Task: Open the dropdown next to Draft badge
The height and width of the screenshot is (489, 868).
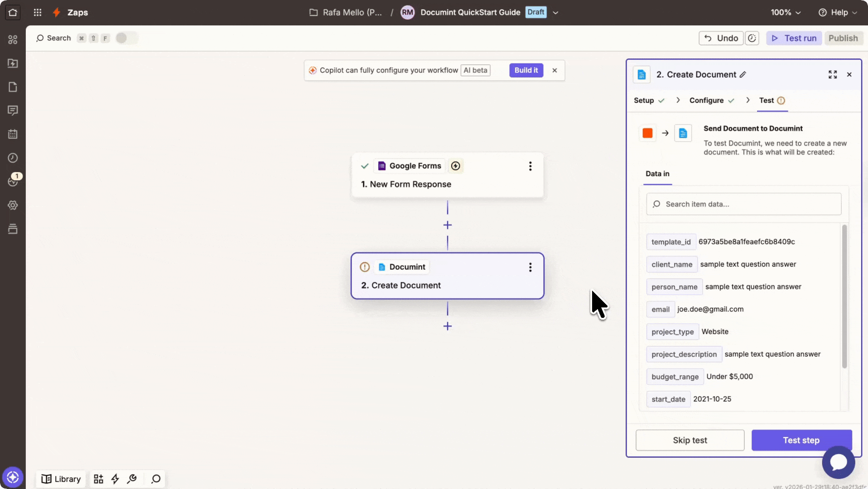Action: [x=555, y=13]
